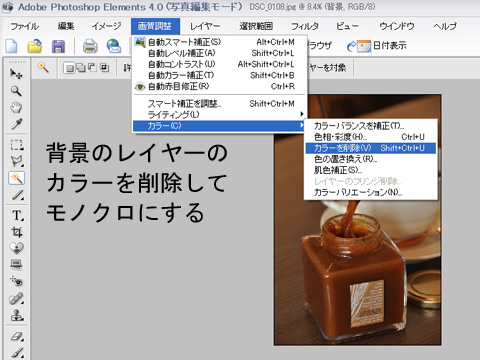480x360 pixels.
Task: Select the Cookie Cutter heart tool
Action: pos(16,248)
